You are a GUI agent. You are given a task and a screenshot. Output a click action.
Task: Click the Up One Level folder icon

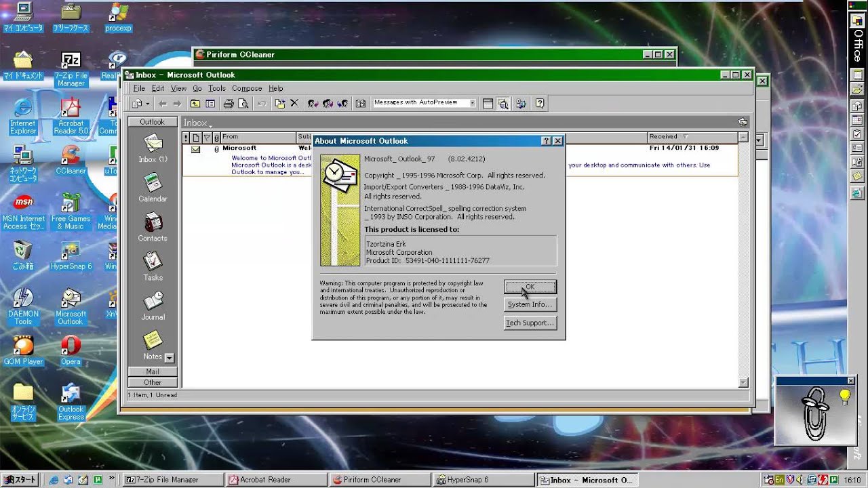tap(195, 104)
